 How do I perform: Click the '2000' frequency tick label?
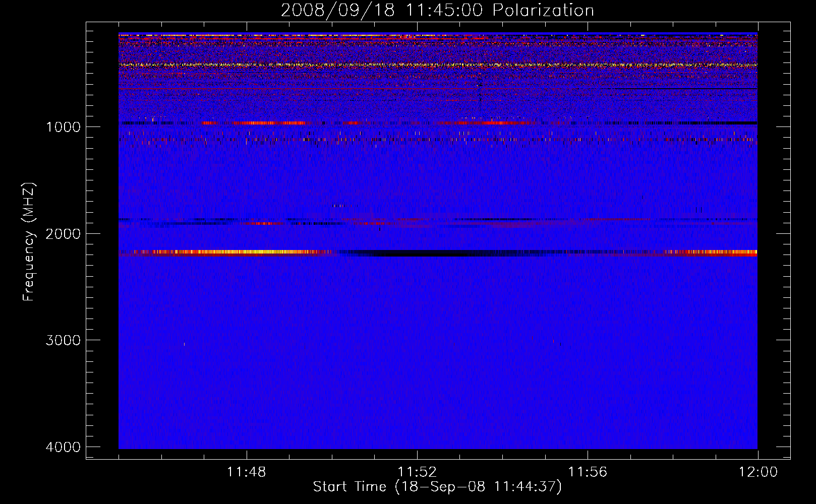pos(64,233)
